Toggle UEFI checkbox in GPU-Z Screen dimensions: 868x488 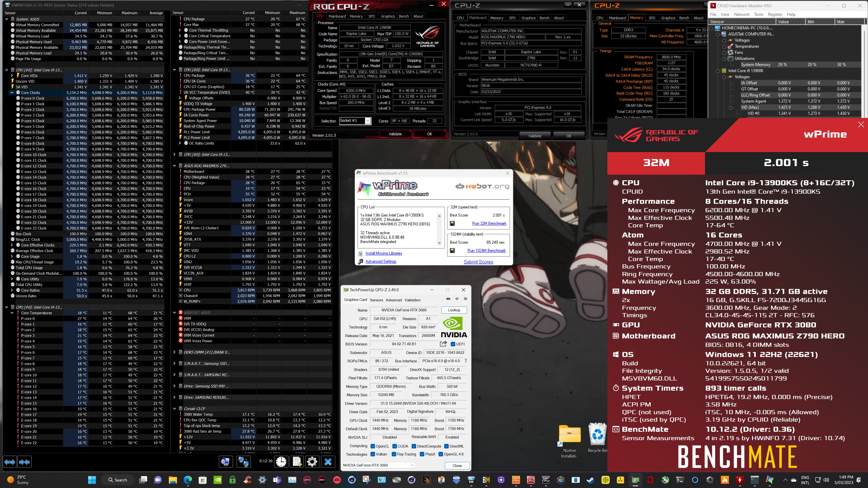point(453,344)
